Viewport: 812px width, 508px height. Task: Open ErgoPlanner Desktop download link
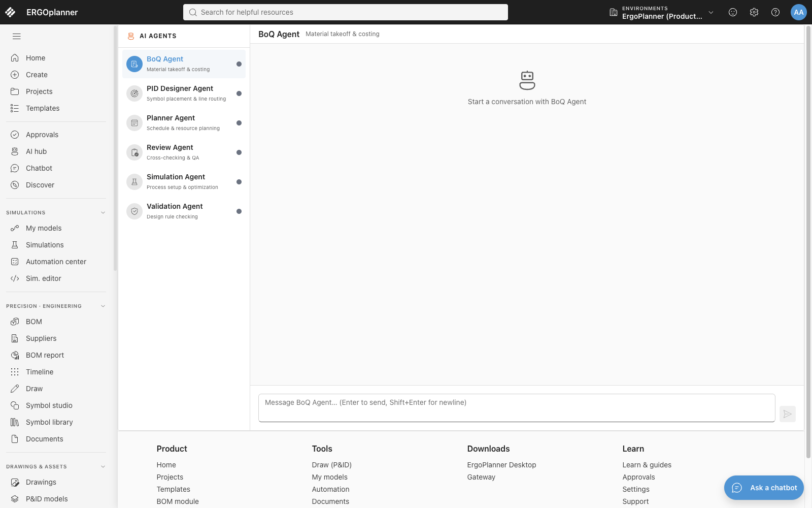[x=501, y=465]
